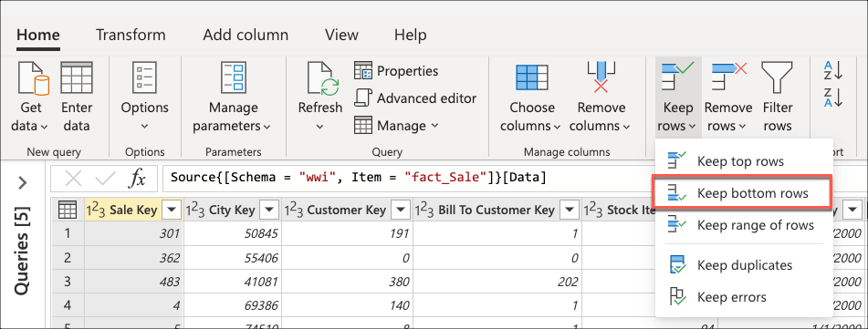Switch to the Add column tab
Viewport: 868px width, 329px height.
246,35
